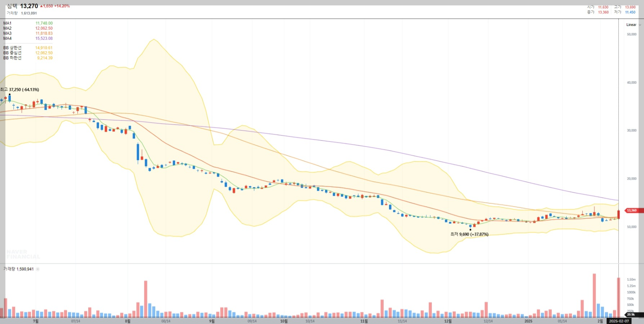Click the 2025-02-07 date label on time axis

619,321
